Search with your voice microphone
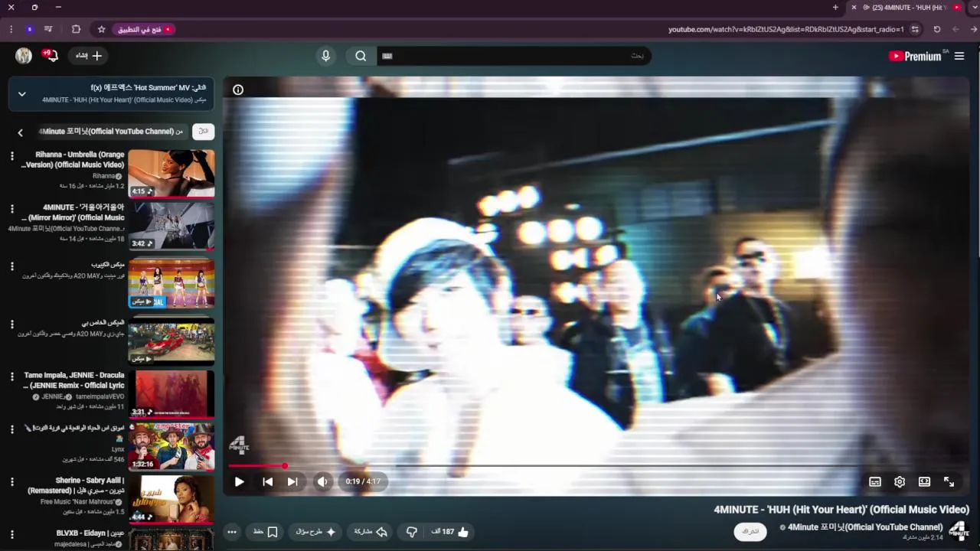980x551 pixels. pos(325,56)
